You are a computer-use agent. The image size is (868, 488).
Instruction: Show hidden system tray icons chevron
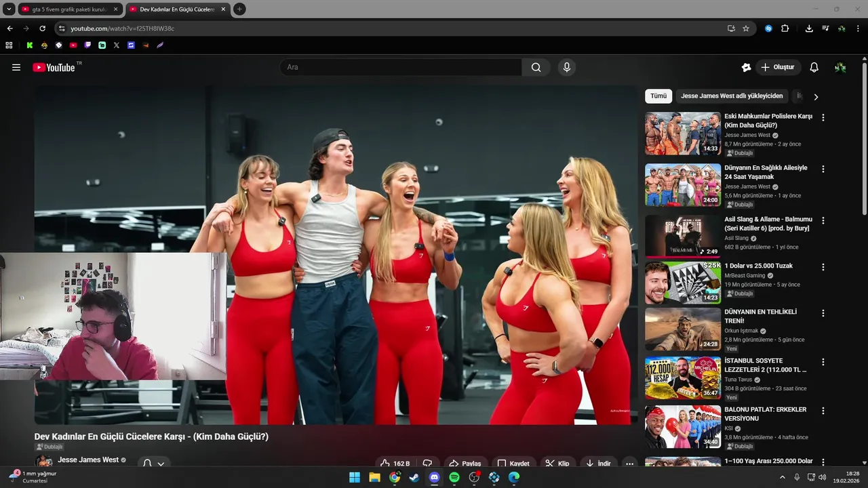coord(782,477)
